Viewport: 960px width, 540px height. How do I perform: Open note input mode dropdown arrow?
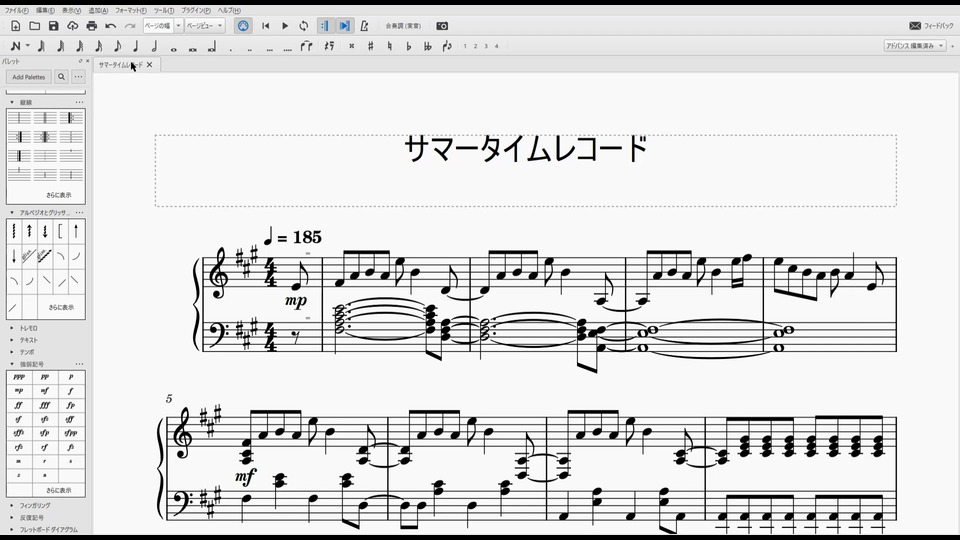click(28, 46)
